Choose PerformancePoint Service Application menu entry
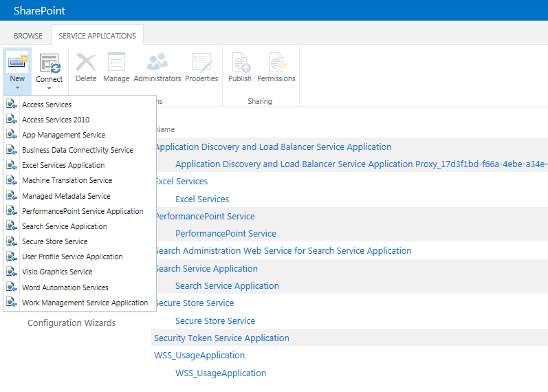The width and height of the screenshot is (548, 392). coord(83,211)
